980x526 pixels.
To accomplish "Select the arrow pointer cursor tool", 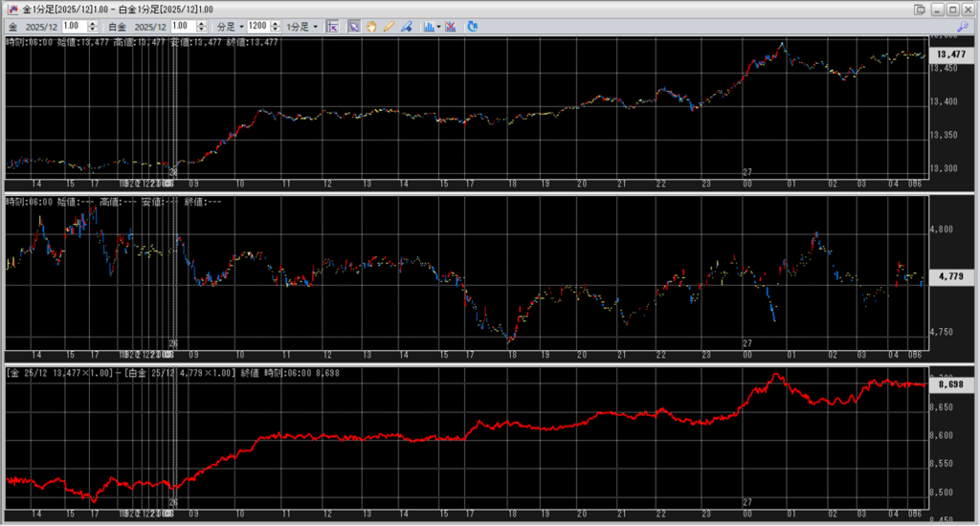I will pyautogui.click(x=353, y=26).
